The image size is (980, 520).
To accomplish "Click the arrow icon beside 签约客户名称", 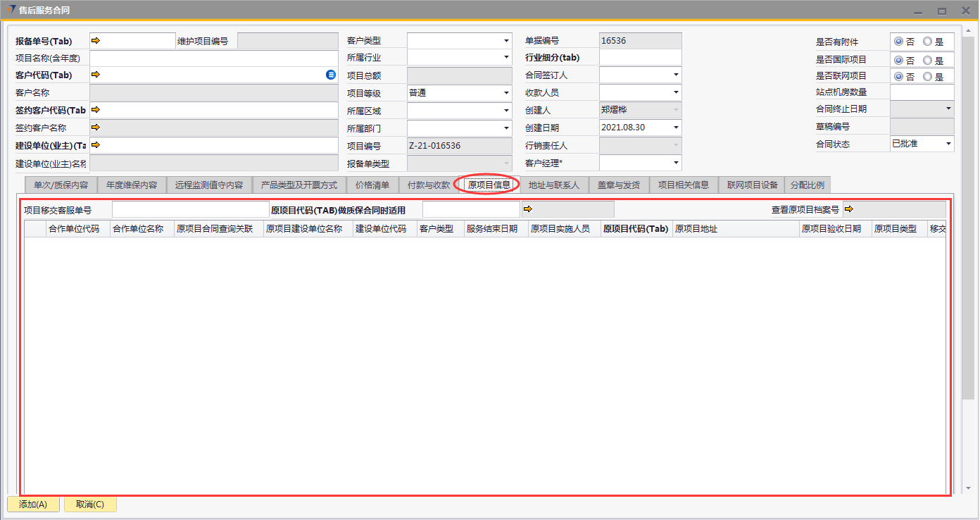I will tap(96, 128).
